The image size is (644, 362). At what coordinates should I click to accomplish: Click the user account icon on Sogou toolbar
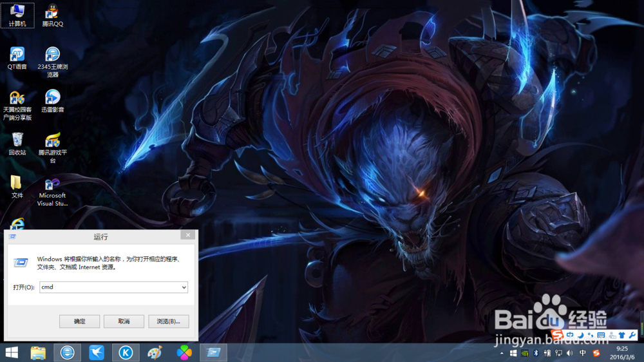pos(612,336)
